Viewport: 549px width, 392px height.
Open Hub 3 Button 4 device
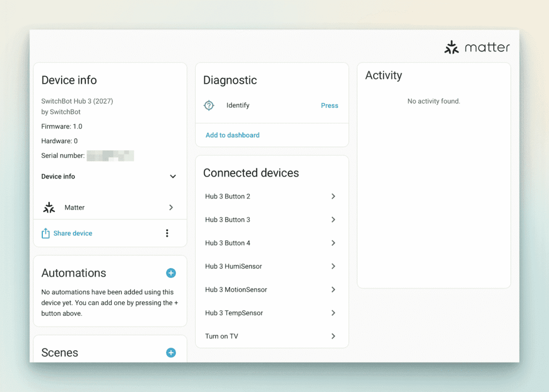[228, 243]
